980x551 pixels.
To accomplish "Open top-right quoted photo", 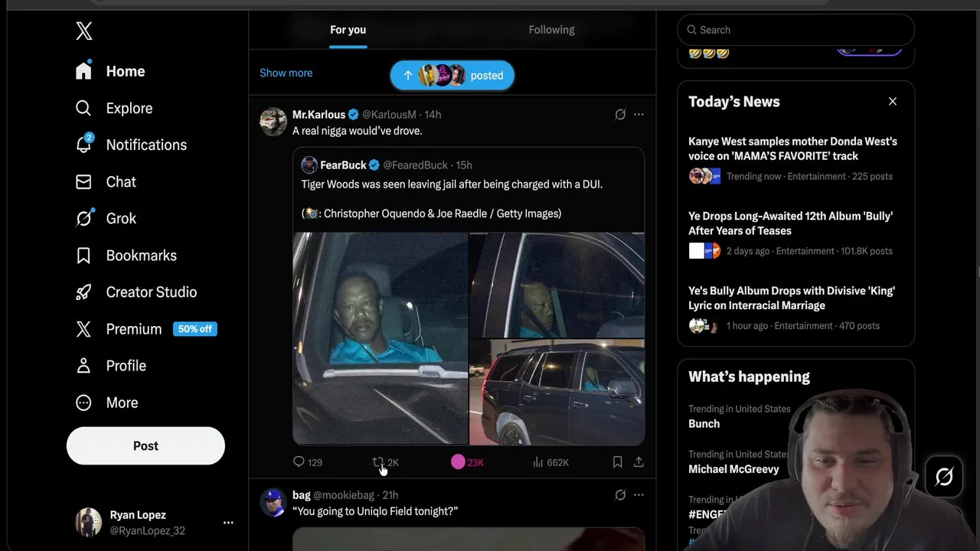I will tap(557, 285).
